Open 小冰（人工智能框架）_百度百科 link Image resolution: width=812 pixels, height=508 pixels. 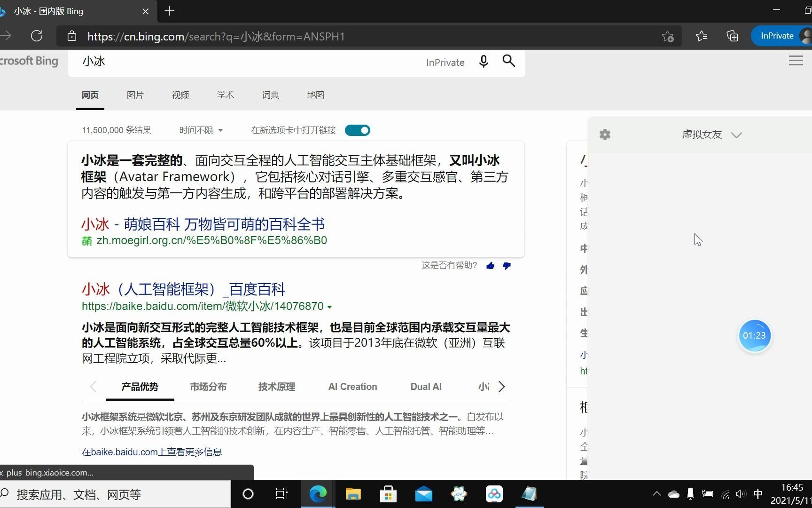click(x=184, y=289)
